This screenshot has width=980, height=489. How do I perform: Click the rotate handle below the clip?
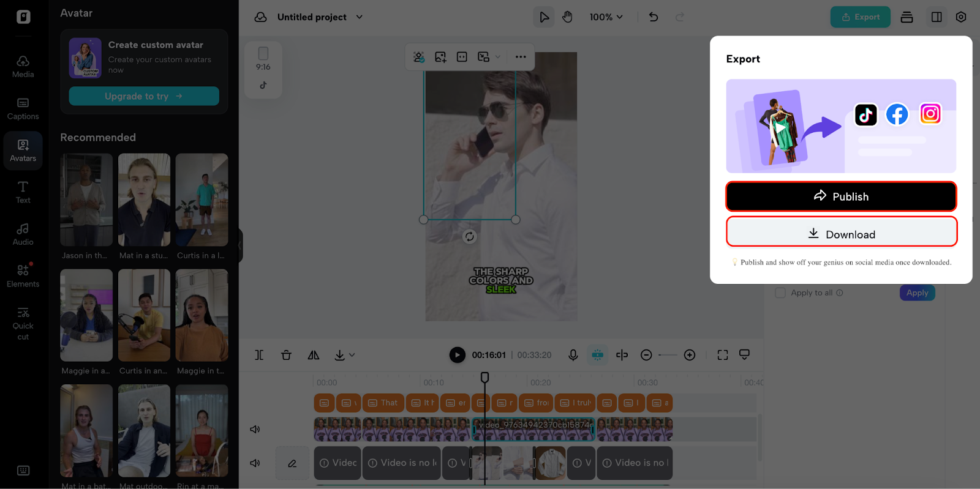[470, 237]
